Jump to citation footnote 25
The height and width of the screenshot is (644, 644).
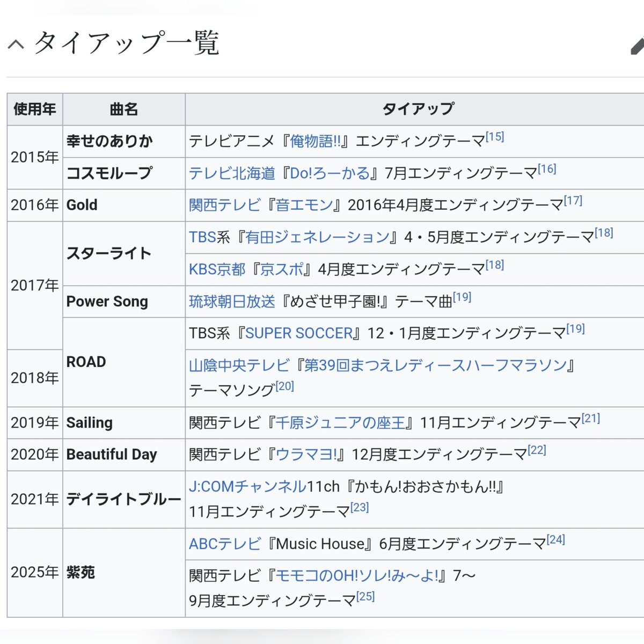point(365,597)
